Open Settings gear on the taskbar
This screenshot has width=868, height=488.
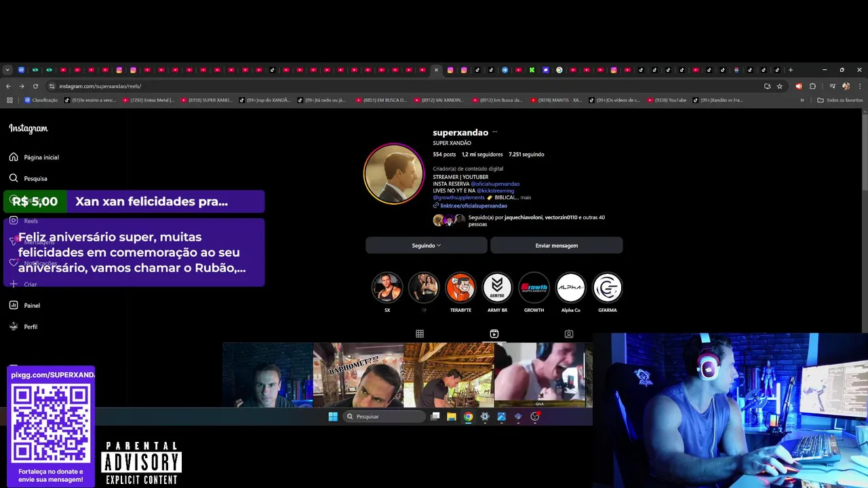tap(485, 417)
